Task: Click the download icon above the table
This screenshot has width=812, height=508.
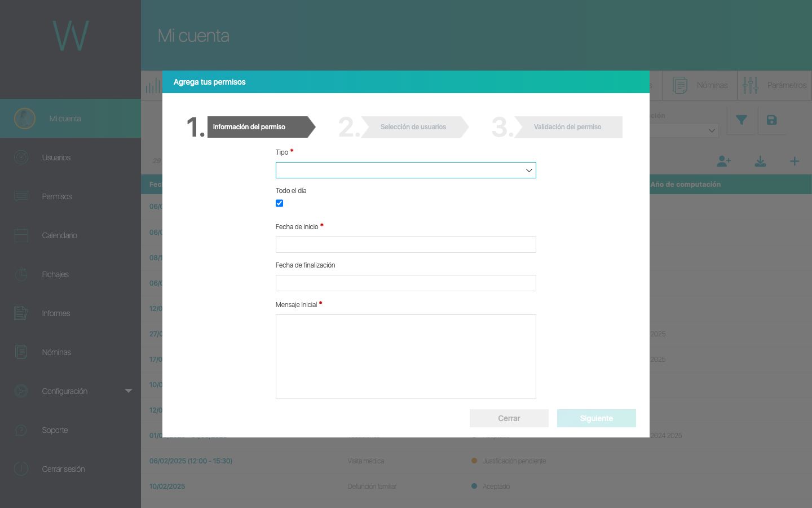Action: (x=761, y=161)
